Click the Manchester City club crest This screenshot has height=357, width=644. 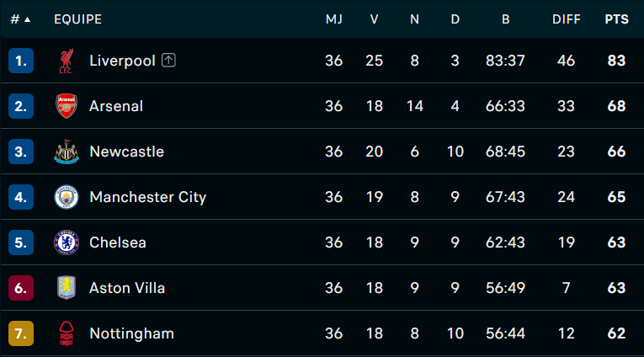[67, 197]
